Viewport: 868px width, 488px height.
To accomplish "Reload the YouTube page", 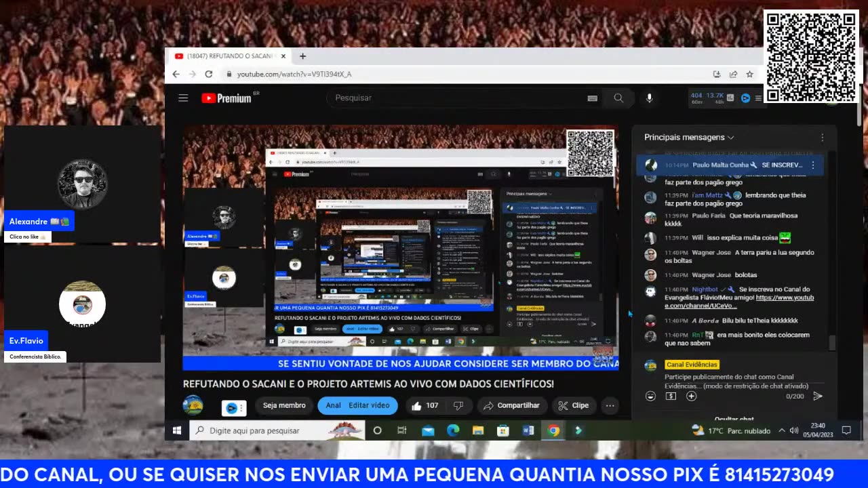I will [209, 74].
